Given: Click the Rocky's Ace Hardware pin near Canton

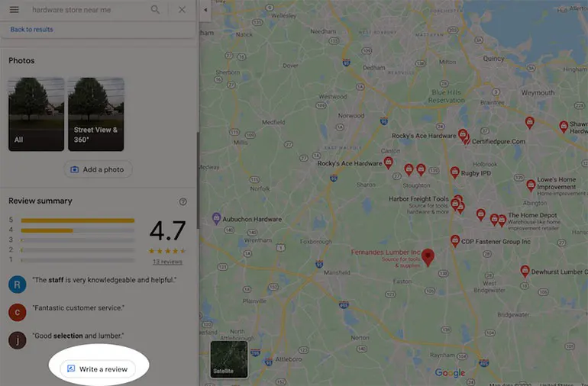Looking at the screenshot, I should 389,162.
